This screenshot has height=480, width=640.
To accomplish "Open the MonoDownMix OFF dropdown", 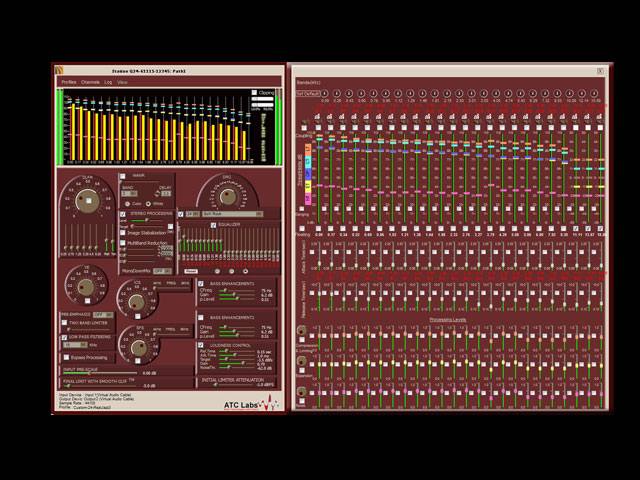I will [x=162, y=271].
